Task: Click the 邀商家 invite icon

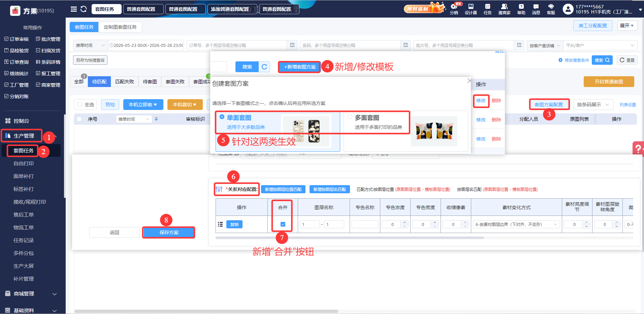Action: (504, 9)
